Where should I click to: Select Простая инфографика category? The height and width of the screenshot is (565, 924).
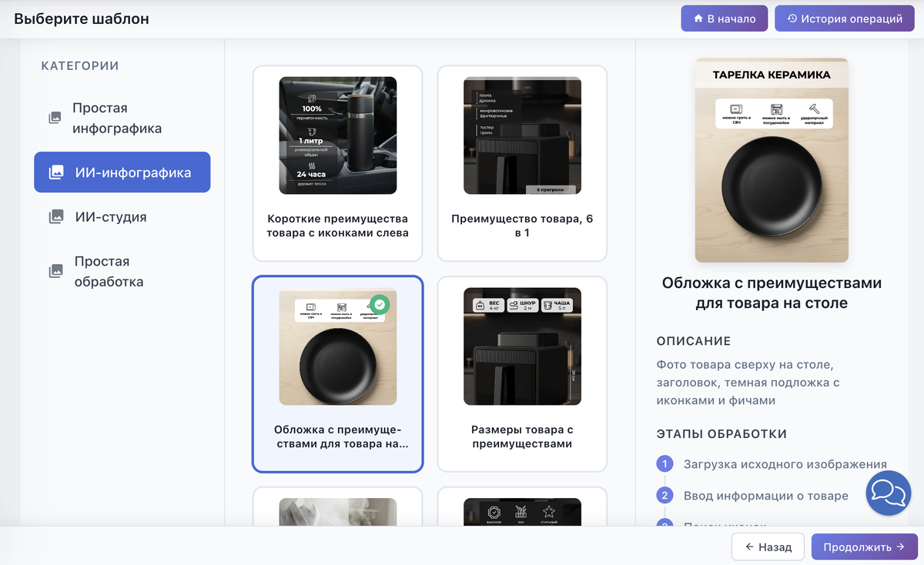[x=122, y=118]
